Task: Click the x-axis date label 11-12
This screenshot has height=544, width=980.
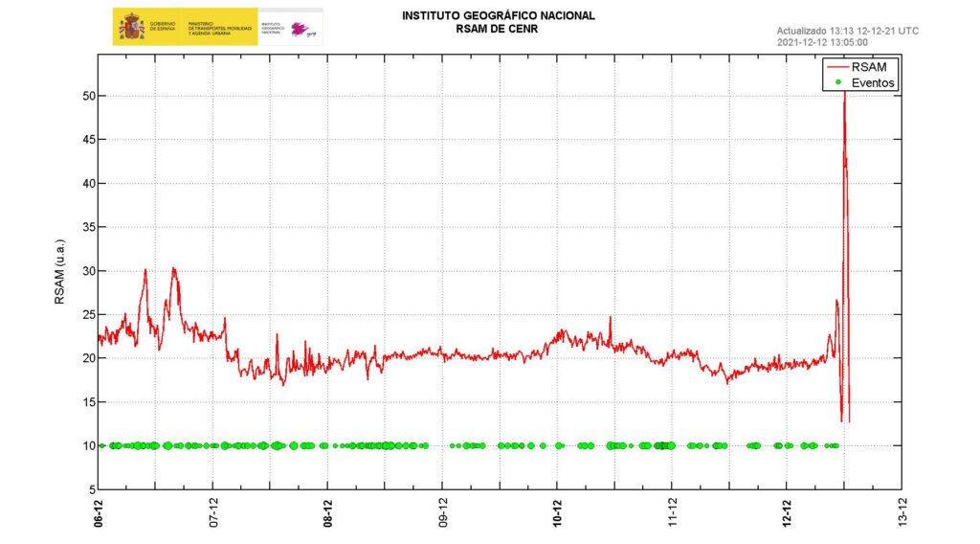Action: (672, 512)
